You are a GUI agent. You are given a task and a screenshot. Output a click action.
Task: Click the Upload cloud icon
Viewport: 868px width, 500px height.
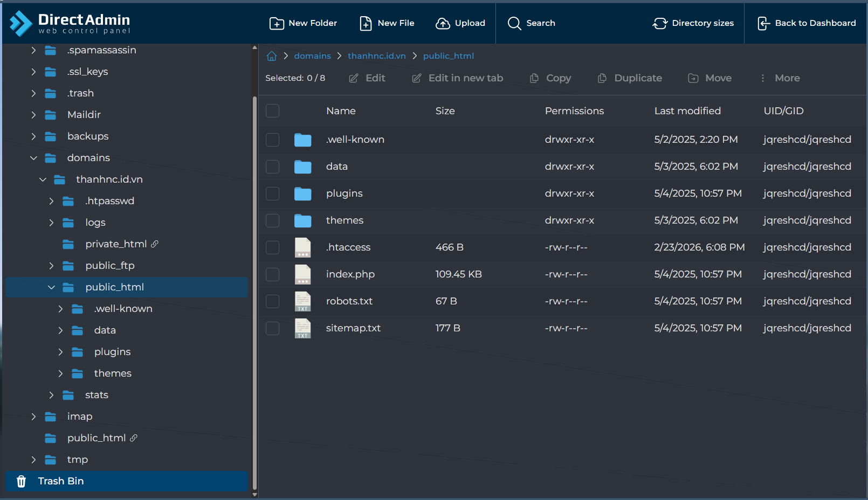coord(443,23)
